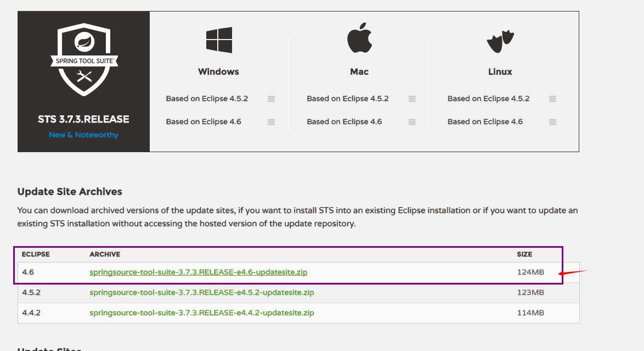The width and height of the screenshot is (644, 351).
Task: Open Linux Eclipse 4.6 download options icon
Action: (552, 122)
